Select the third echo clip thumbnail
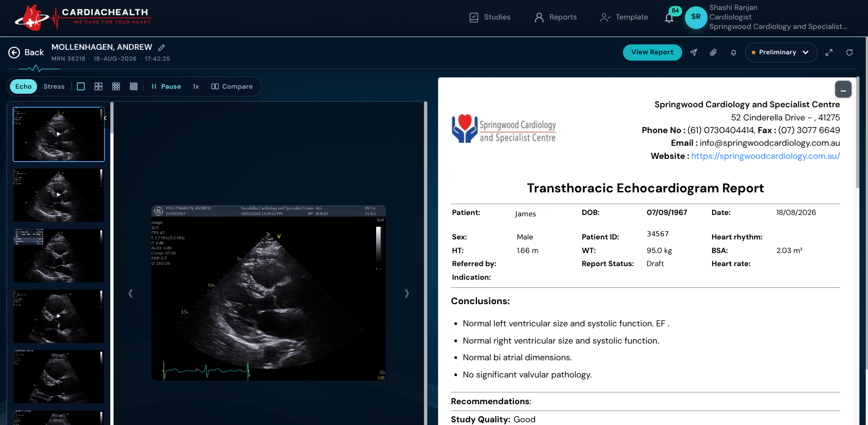868x425 pixels. click(59, 256)
